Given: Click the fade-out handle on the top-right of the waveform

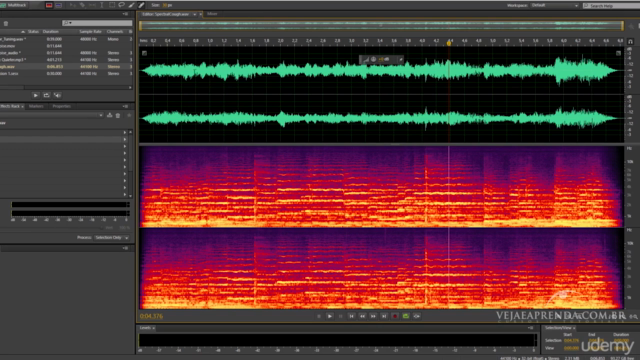Looking at the screenshot, I should pos(618,53).
